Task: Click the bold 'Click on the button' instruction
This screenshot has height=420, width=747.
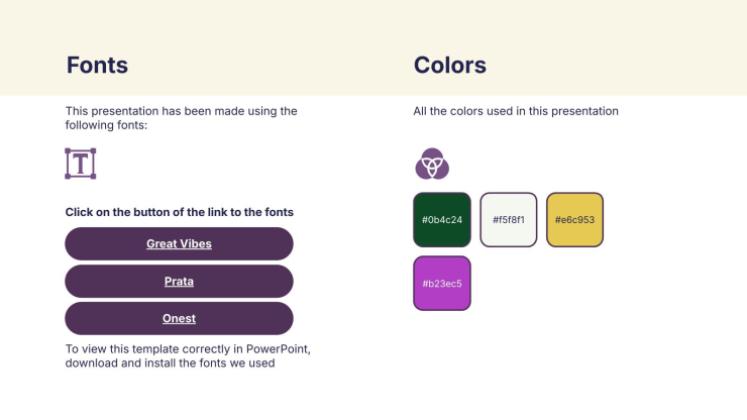Action: (179, 212)
